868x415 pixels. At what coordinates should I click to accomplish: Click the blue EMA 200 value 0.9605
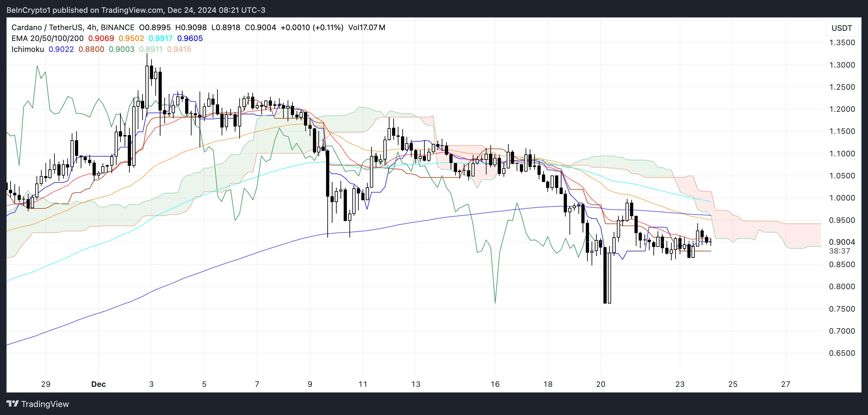(x=190, y=38)
